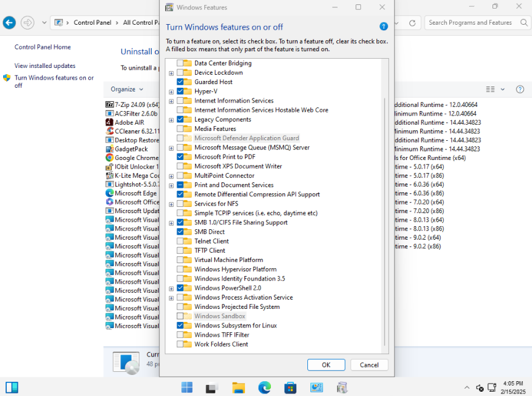Image resolution: width=532 pixels, height=396 pixels.
Task: Expand Windows PowerShell 2.0 node
Action: click(172, 289)
